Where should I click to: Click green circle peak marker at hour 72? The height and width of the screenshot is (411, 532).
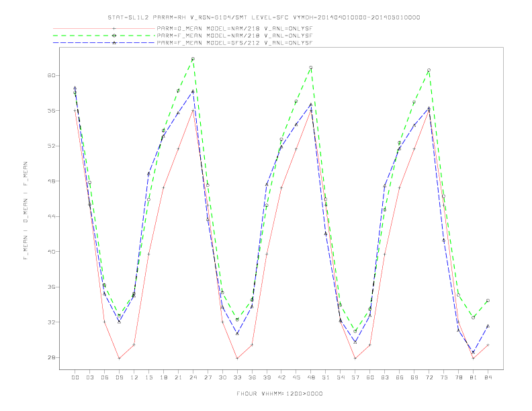pos(429,71)
